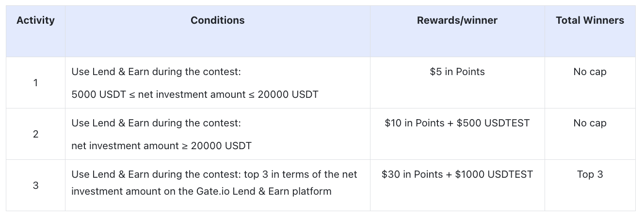Click the 'Top 3' winners cell
Screen dimensions: 644x216
click(590, 174)
